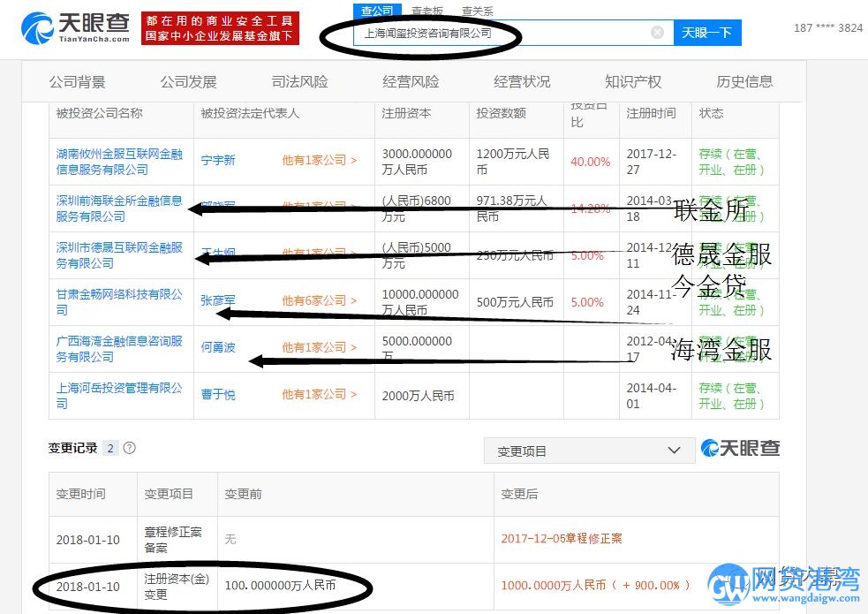The height and width of the screenshot is (614, 868).
Task: Expand 他有1家公司 next to 何勇波
Action: point(320,347)
